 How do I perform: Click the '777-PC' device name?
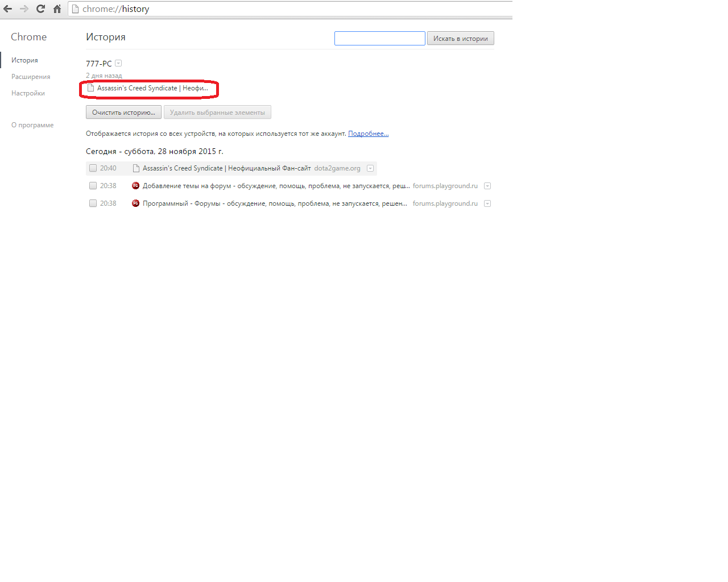click(x=99, y=64)
